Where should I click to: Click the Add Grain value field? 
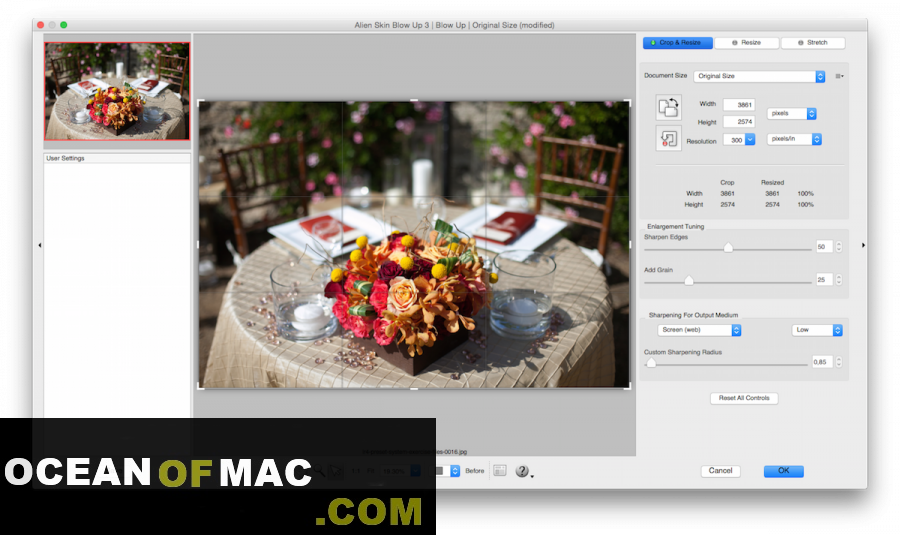pos(824,280)
